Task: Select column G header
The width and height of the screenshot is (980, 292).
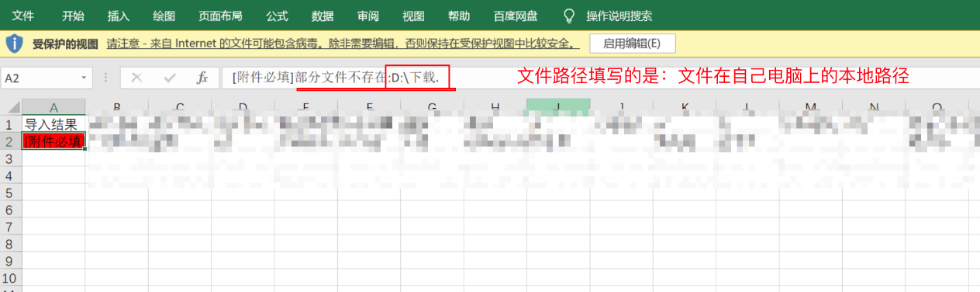Action: (431, 107)
